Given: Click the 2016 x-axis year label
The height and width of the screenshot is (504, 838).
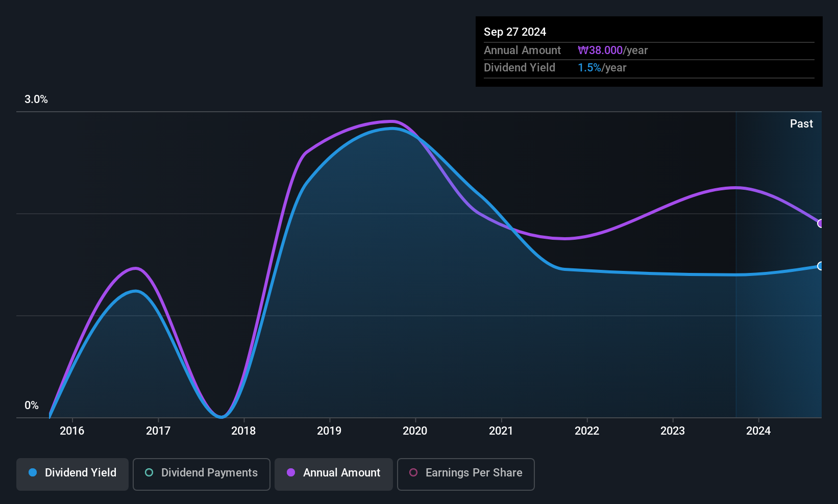Looking at the screenshot, I should [x=72, y=431].
